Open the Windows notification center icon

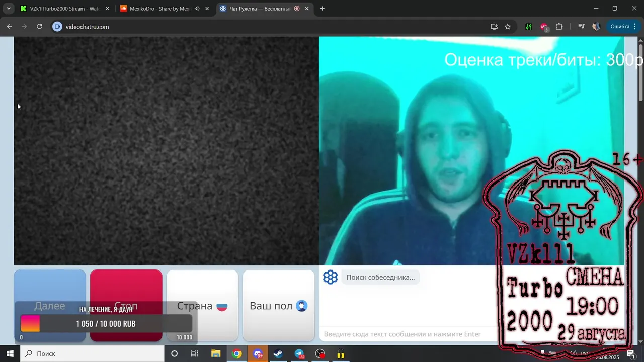631,354
